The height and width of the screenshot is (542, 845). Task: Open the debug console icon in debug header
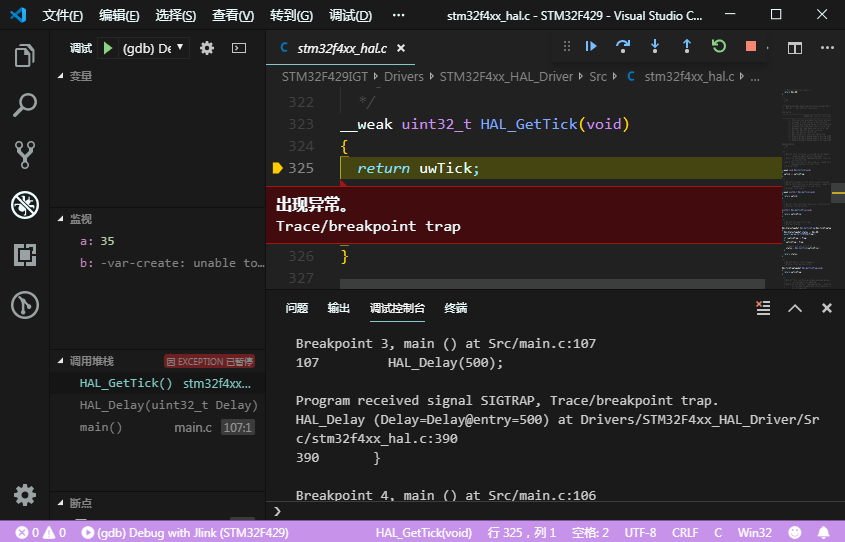click(239, 48)
